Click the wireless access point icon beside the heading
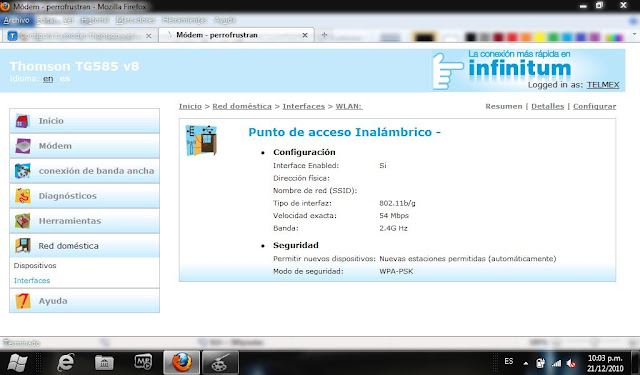The image size is (640, 375). (201, 140)
